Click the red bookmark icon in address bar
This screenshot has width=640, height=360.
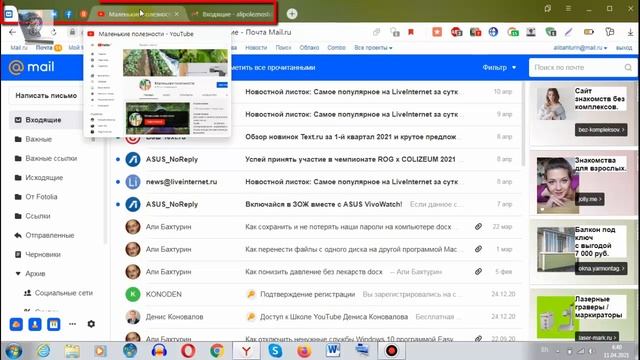pyautogui.click(x=411, y=32)
